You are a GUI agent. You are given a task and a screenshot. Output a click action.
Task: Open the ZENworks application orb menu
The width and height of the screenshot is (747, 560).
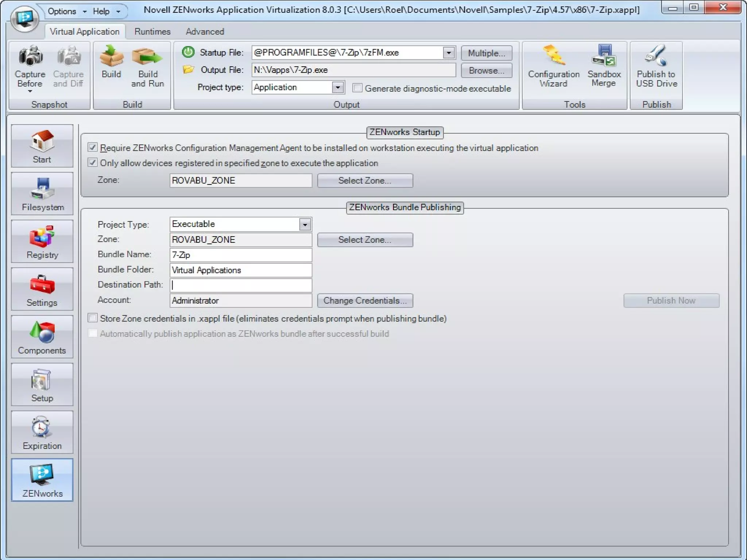tap(24, 18)
